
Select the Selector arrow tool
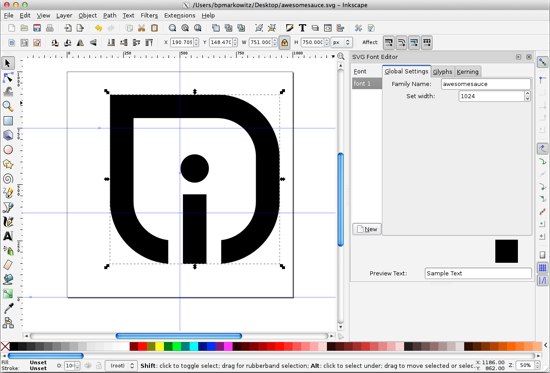coord(8,64)
